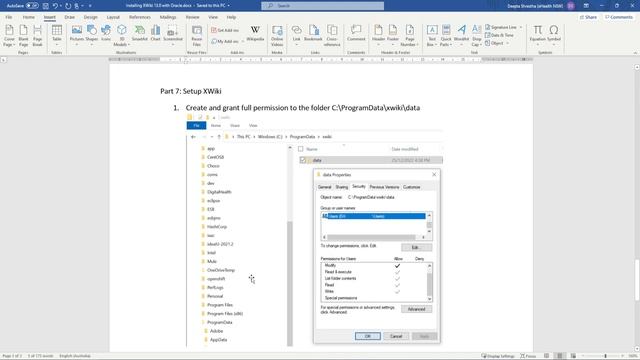
Task: Insert a Bookmark
Action: tap(313, 33)
